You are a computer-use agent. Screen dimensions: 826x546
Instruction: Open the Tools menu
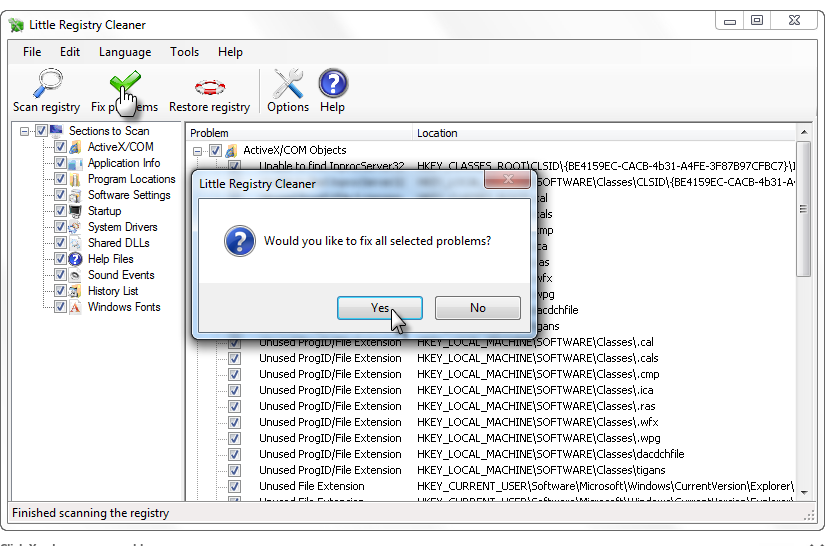184,52
